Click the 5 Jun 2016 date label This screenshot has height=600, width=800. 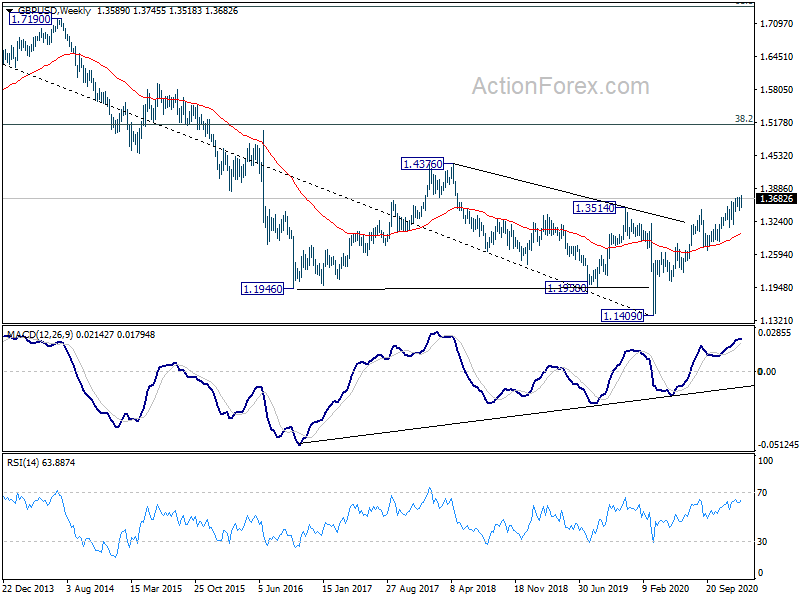tap(281, 588)
